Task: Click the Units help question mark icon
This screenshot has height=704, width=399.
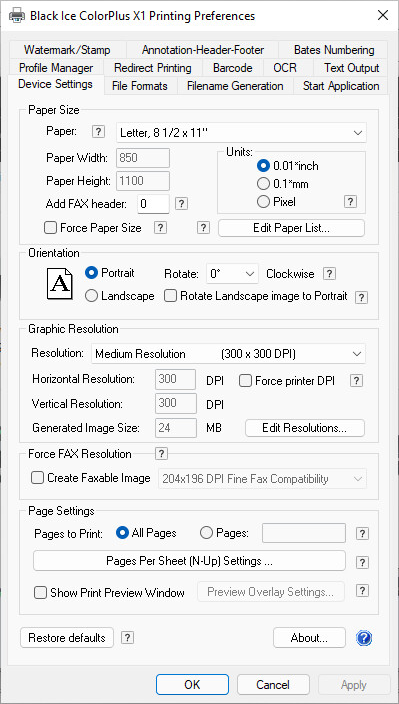Action: 351,202
